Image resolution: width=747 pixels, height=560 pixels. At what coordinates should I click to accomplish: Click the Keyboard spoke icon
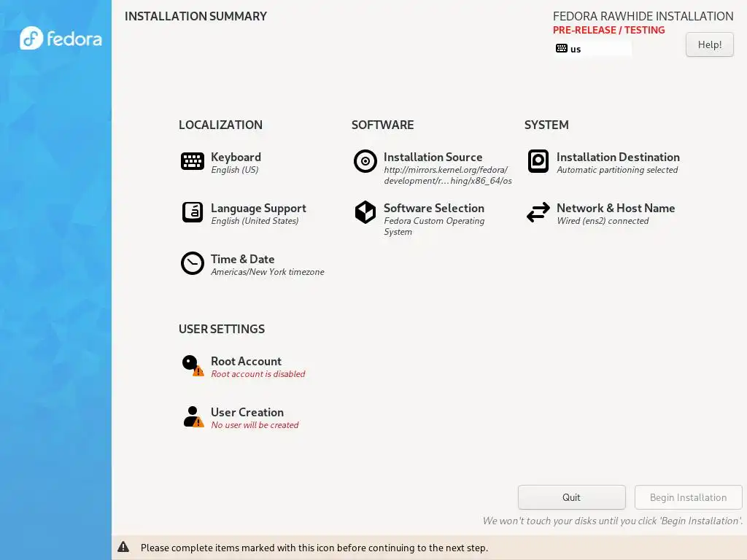click(x=193, y=161)
